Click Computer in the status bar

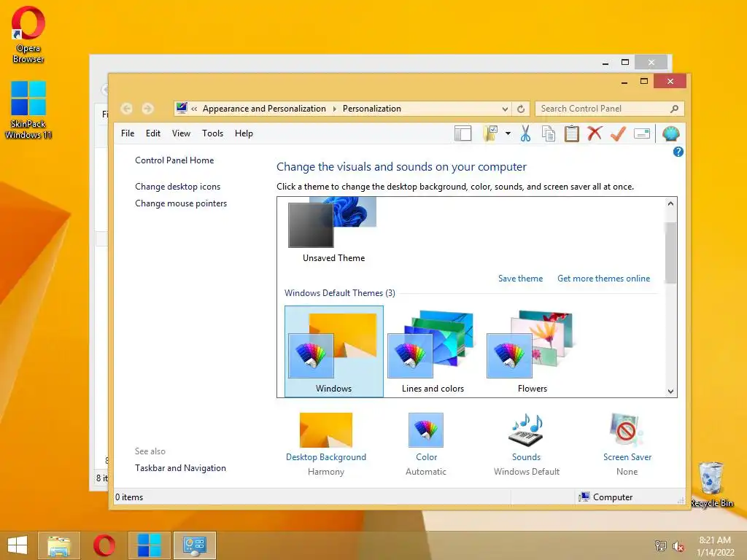click(x=605, y=497)
